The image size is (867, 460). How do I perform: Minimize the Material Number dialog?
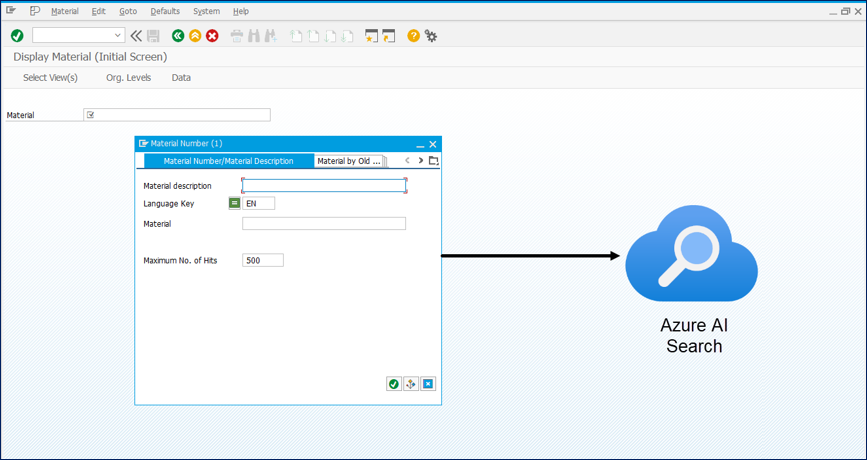click(420, 145)
